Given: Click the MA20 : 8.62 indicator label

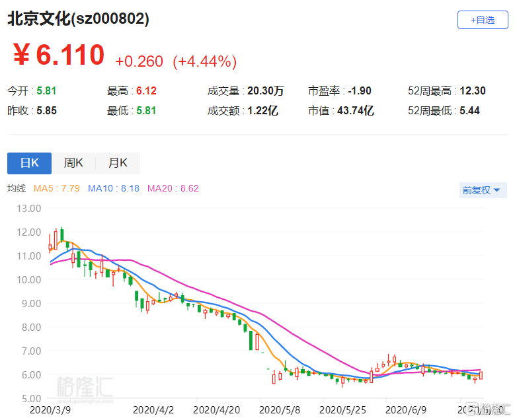Looking at the screenshot, I should [x=173, y=188].
